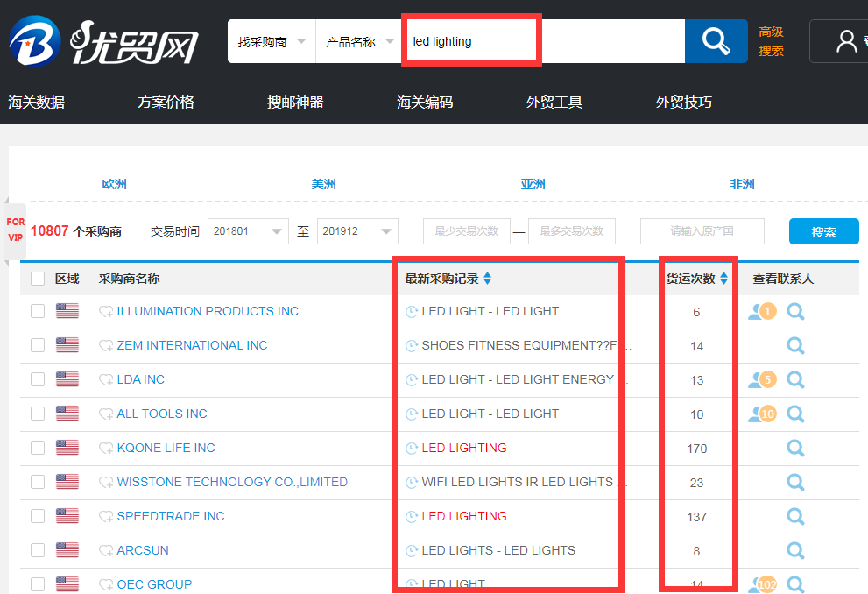Open 方案价格 menu

click(x=166, y=103)
